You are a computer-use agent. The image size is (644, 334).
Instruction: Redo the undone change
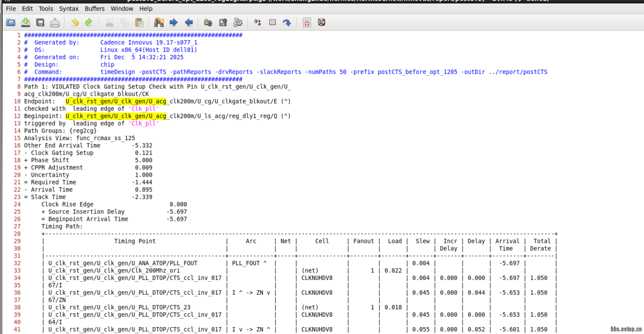coord(88,22)
